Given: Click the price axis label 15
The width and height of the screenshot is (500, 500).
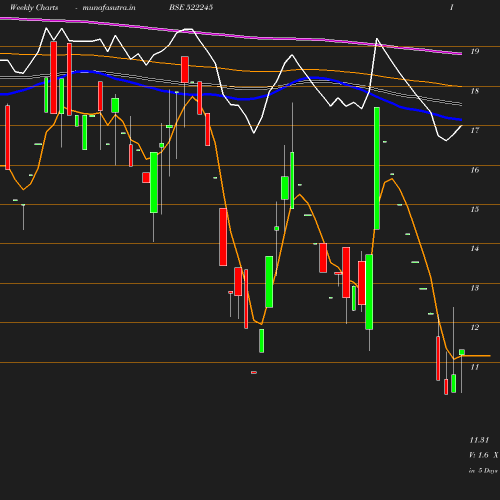Looking at the screenshot, I should (475, 209).
